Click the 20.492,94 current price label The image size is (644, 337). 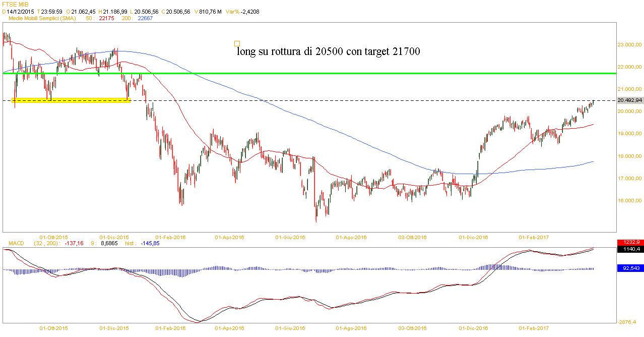pyautogui.click(x=630, y=100)
